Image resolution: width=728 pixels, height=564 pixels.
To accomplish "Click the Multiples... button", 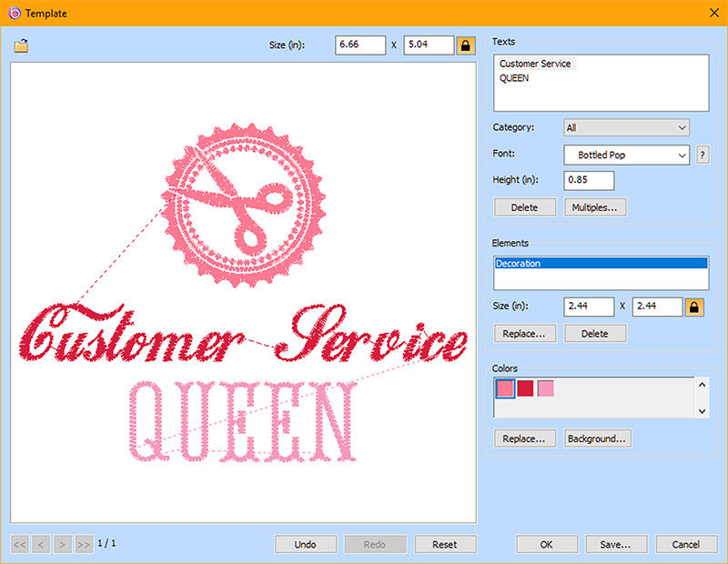I will (595, 207).
